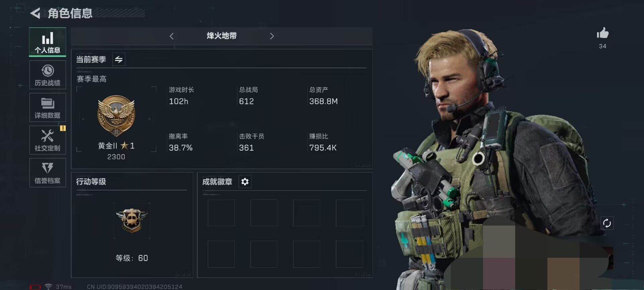Click the helicopter operation level badge

(131, 221)
